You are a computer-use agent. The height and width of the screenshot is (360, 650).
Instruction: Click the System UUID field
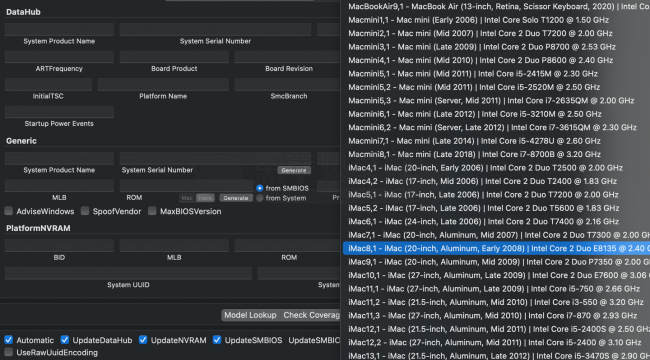point(128,273)
